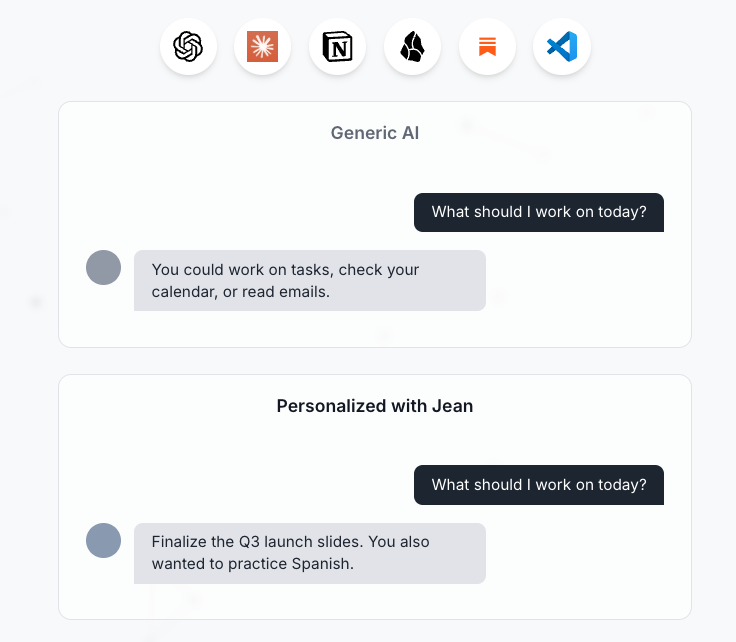Choose the orange Substack bookmark icon

click(x=487, y=47)
